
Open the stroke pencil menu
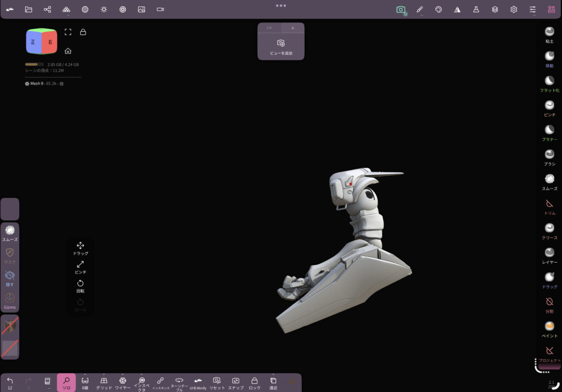(x=420, y=10)
